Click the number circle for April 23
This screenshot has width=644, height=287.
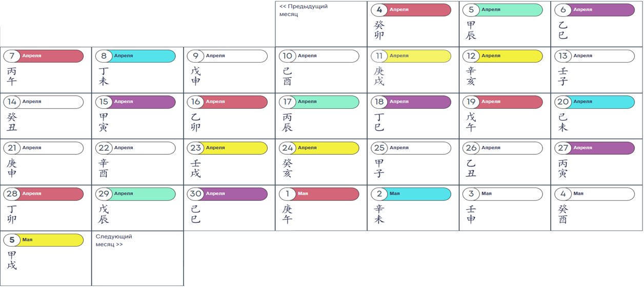tap(195, 148)
